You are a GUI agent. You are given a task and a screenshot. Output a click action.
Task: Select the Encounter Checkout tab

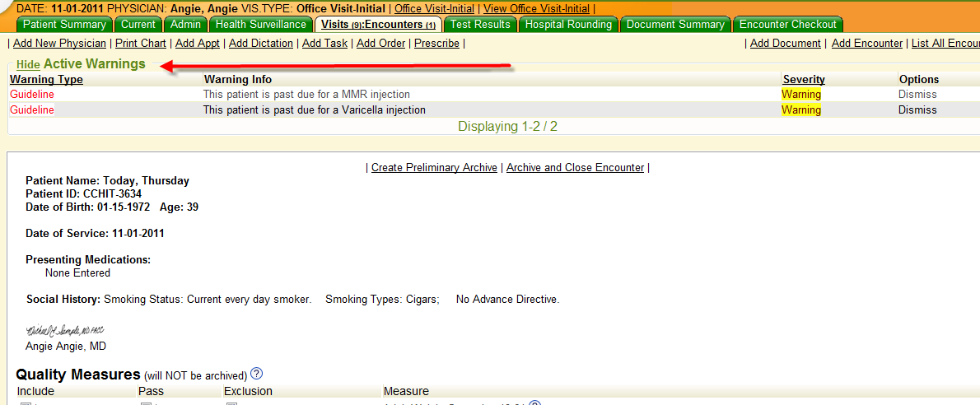[x=788, y=24]
